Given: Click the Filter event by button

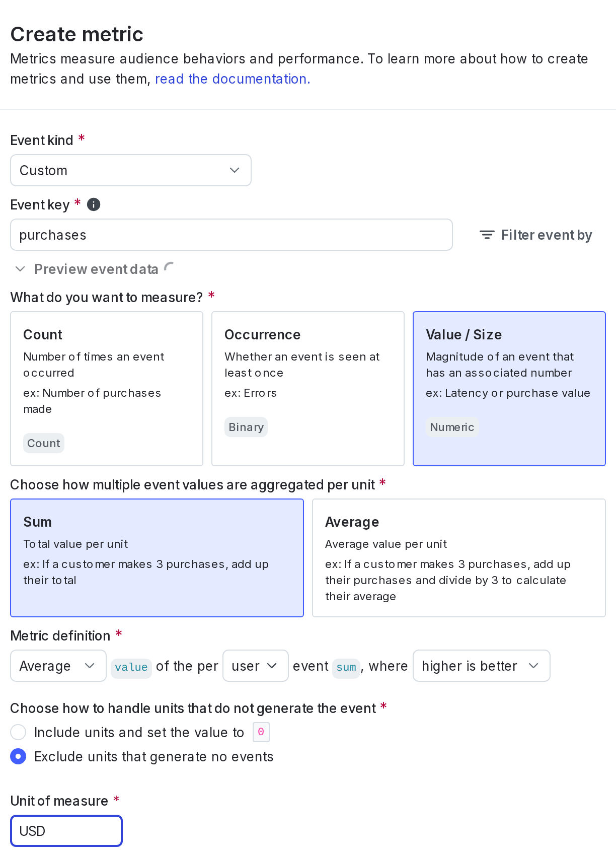Looking at the screenshot, I should pyautogui.click(x=536, y=235).
